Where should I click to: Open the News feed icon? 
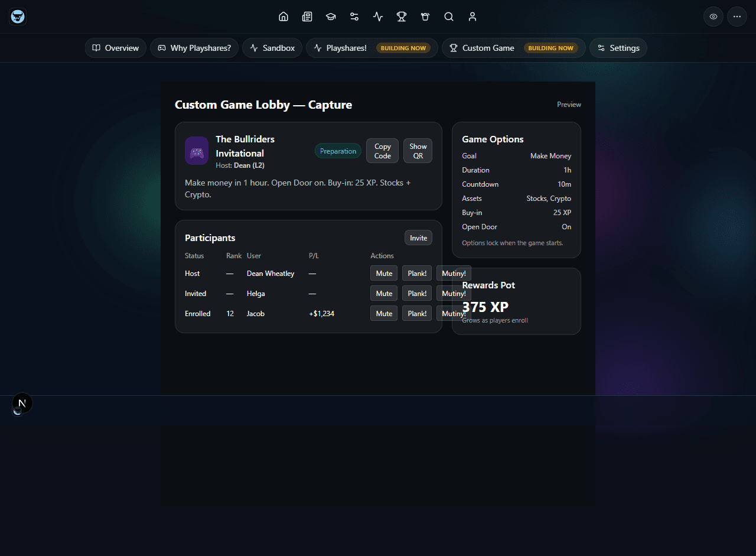307,17
